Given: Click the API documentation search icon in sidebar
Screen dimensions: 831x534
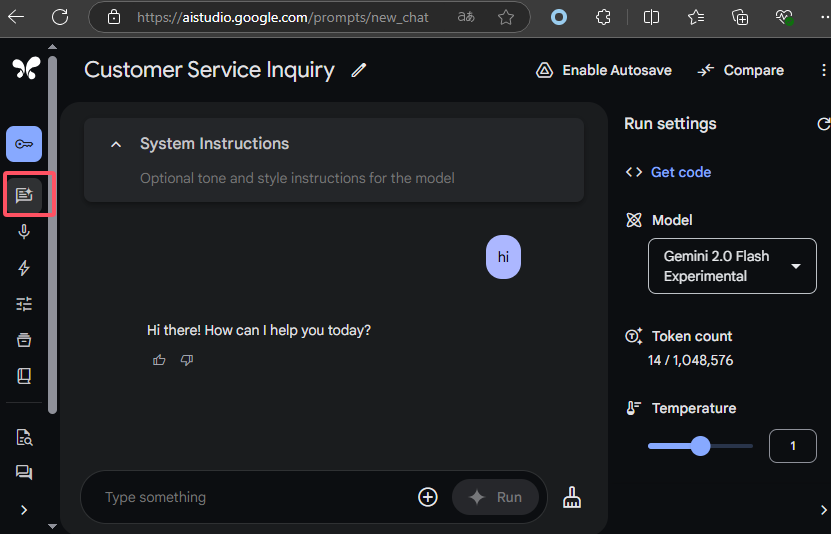Looking at the screenshot, I should [x=24, y=438].
